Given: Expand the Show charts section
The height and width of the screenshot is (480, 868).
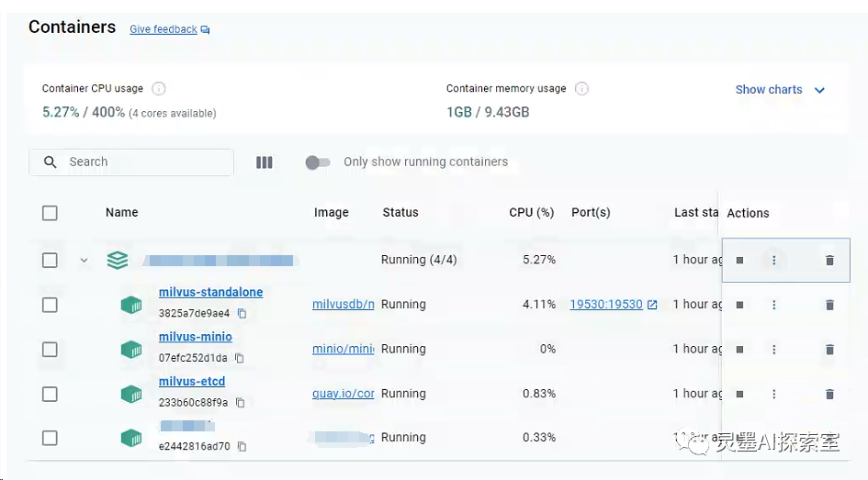Looking at the screenshot, I should pos(780,90).
